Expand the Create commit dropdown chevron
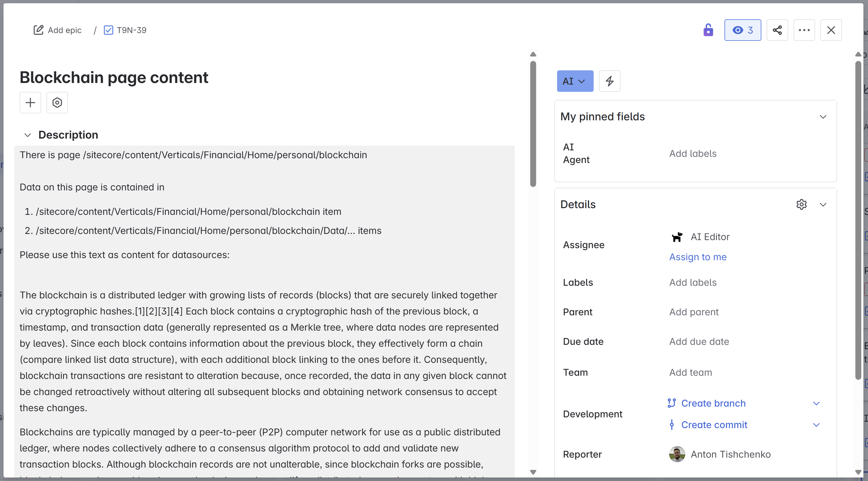Image resolution: width=868 pixels, height=481 pixels. pos(816,425)
